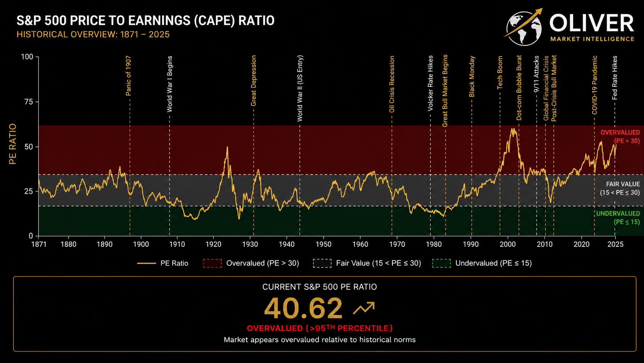Select the Black Monday event label

click(472, 76)
